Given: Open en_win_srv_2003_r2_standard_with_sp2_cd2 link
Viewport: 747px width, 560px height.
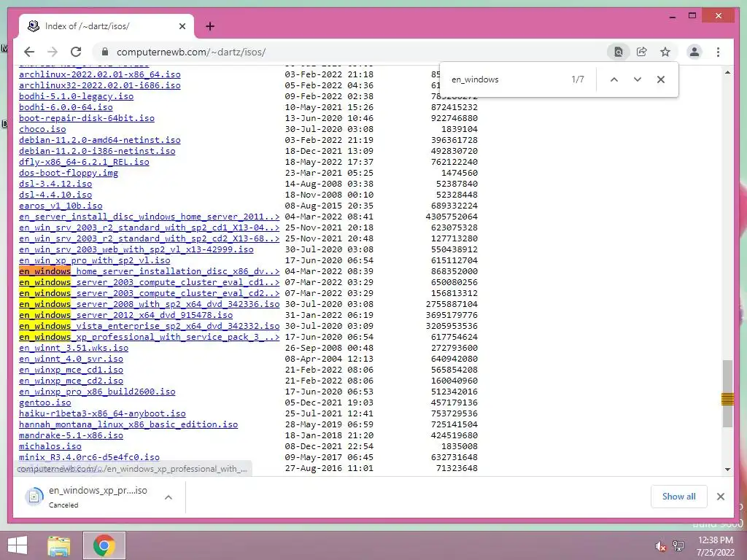Looking at the screenshot, I should pos(149,238).
